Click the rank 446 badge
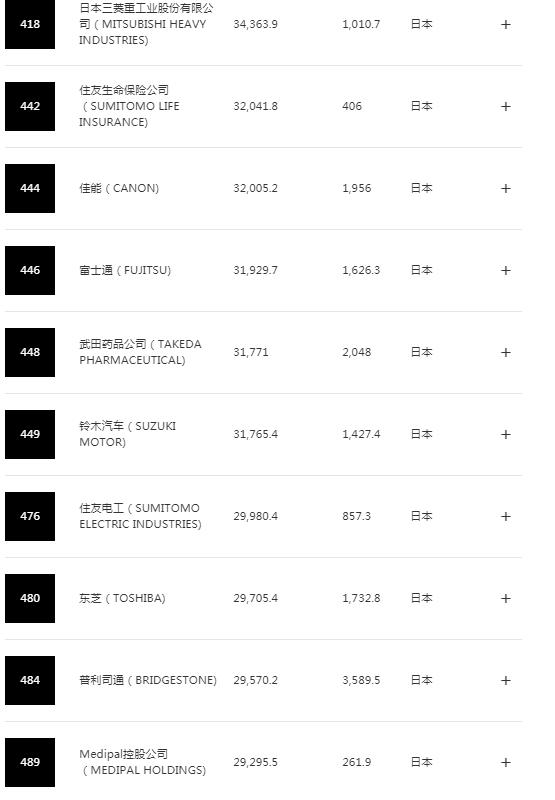 pyautogui.click(x=30, y=270)
